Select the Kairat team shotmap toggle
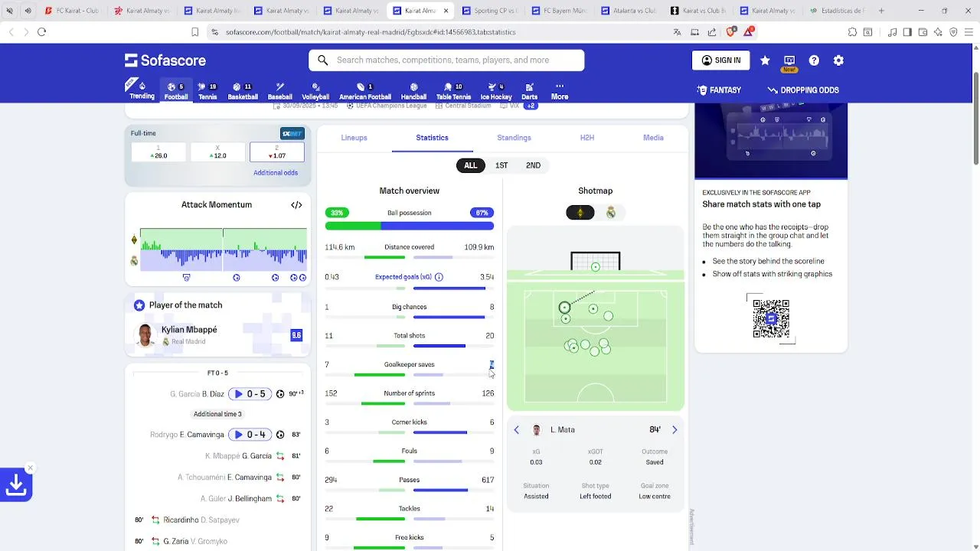 point(580,213)
